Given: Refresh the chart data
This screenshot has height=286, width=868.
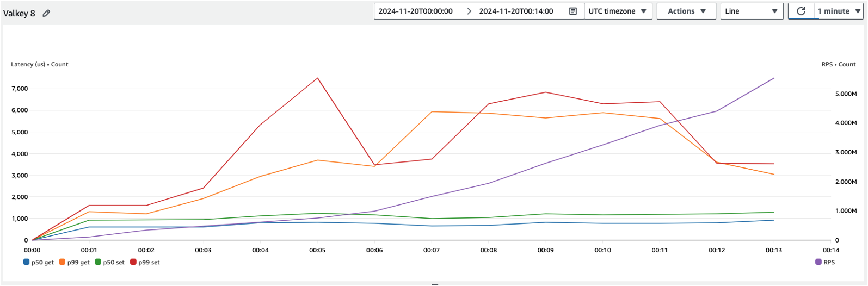Looking at the screenshot, I should [801, 11].
